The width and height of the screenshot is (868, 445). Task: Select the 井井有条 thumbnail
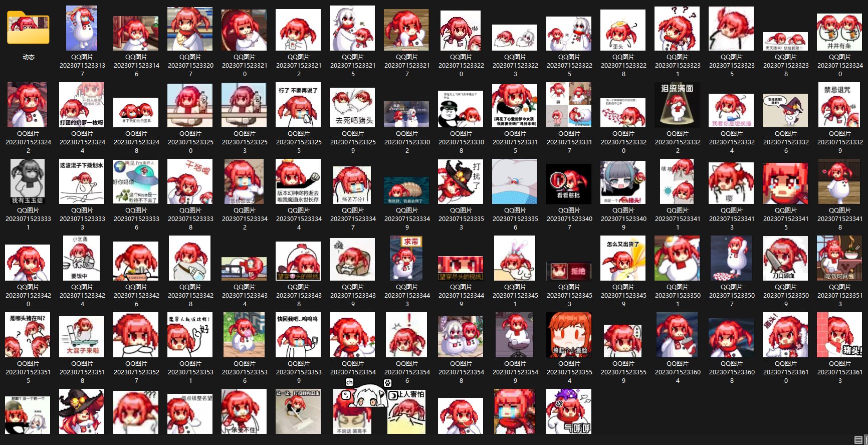coord(840,32)
